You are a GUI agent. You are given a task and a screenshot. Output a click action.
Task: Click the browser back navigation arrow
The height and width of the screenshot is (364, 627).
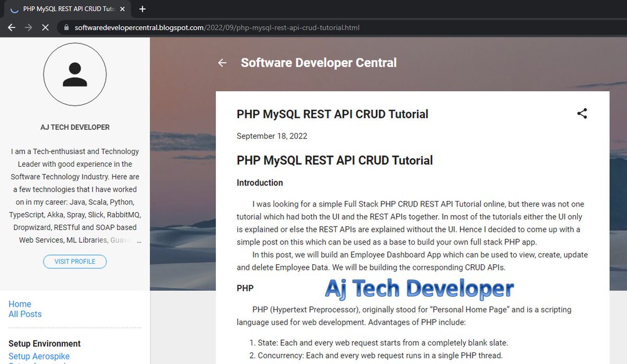point(11,27)
